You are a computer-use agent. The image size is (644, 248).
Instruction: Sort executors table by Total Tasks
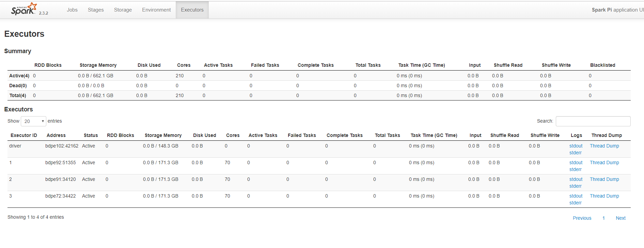[x=388, y=135]
